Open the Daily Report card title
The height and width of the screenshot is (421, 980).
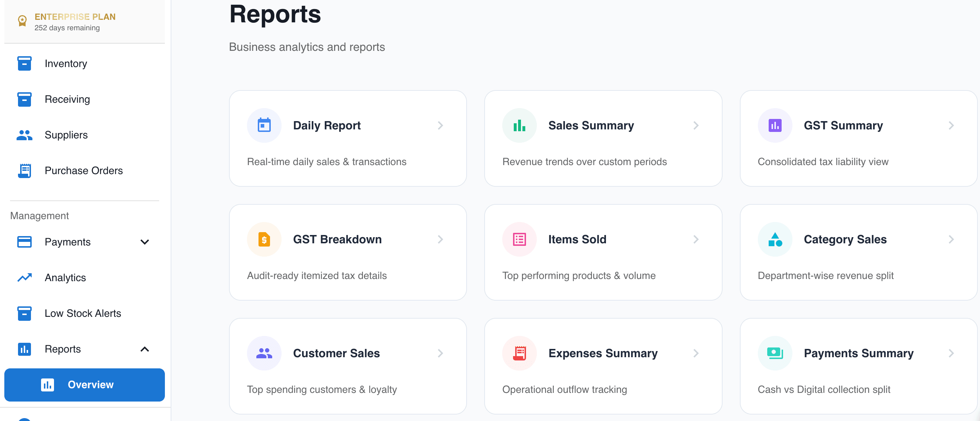(327, 125)
